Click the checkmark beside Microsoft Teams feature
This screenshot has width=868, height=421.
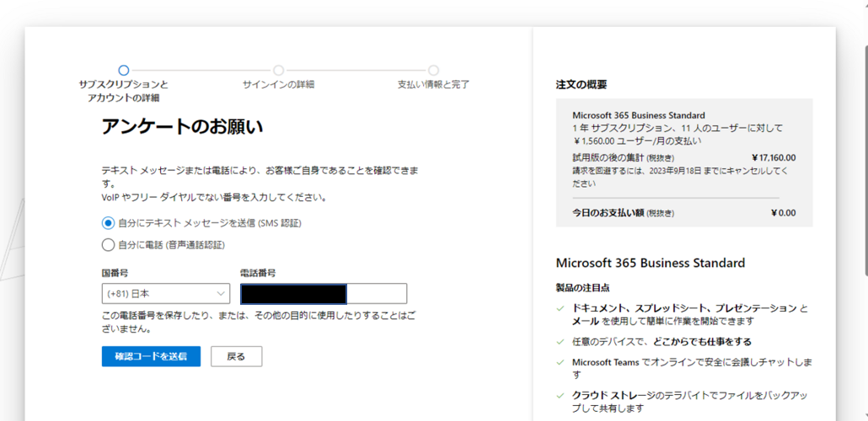coord(560,363)
